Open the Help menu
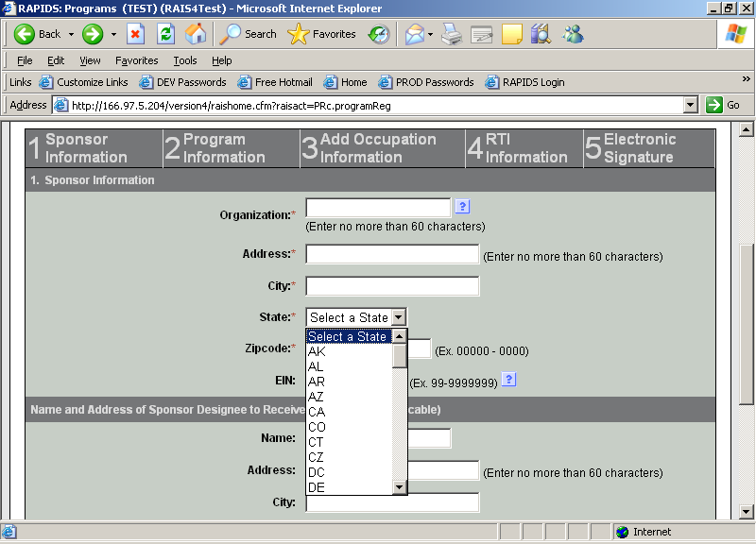The image size is (756, 544). [x=222, y=60]
